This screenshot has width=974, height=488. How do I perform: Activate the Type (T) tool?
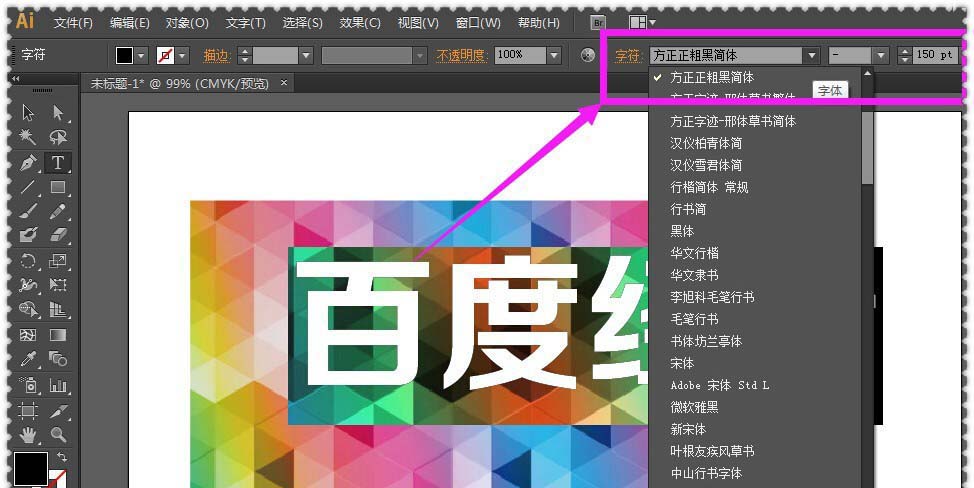coord(58,163)
